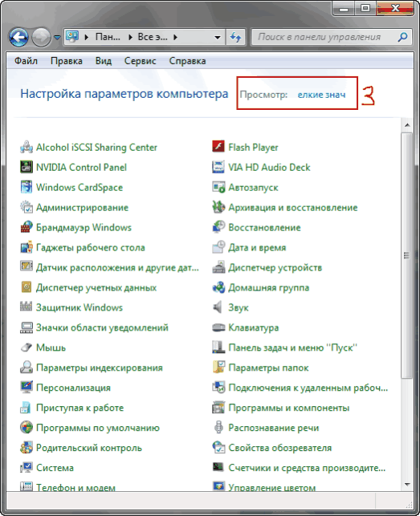This screenshot has width=420, height=516.
Task: Click the search magnifier icon
Action: [x=402, y=37]
